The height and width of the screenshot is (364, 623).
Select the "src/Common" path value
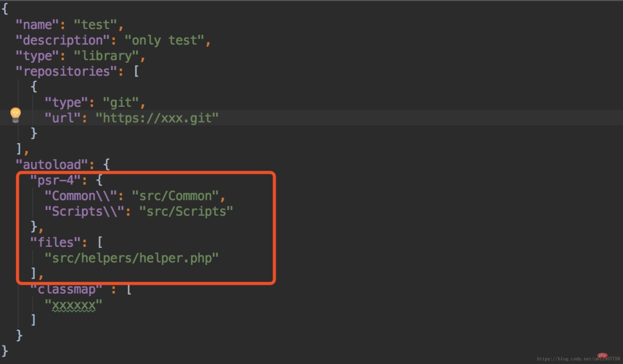pyautogui.click(x=175, y=196)
